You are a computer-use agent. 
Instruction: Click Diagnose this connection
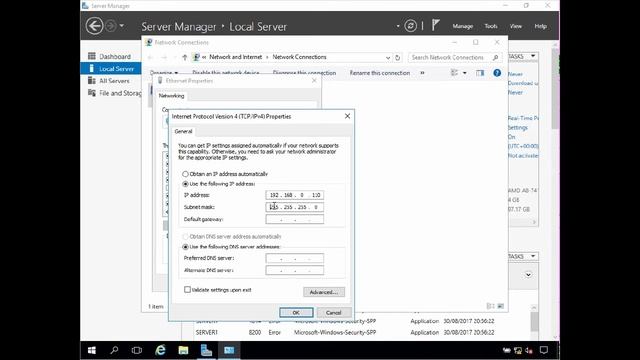[x=304, y=73]
